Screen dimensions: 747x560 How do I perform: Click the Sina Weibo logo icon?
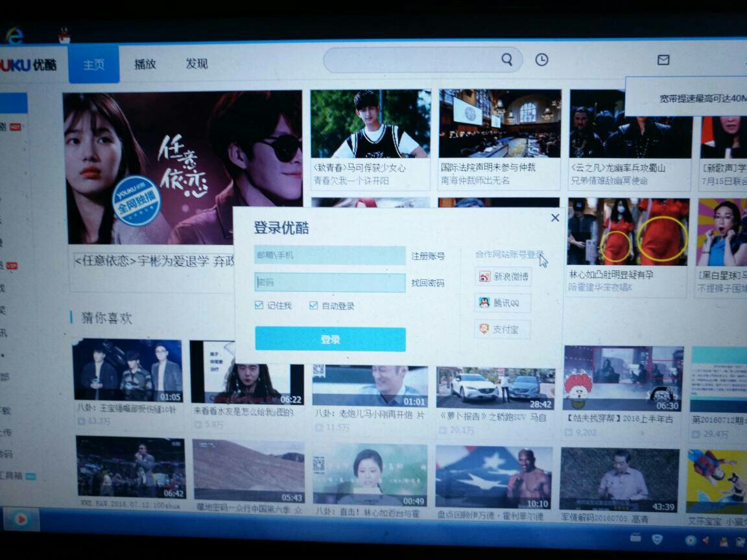click(484, 276)
